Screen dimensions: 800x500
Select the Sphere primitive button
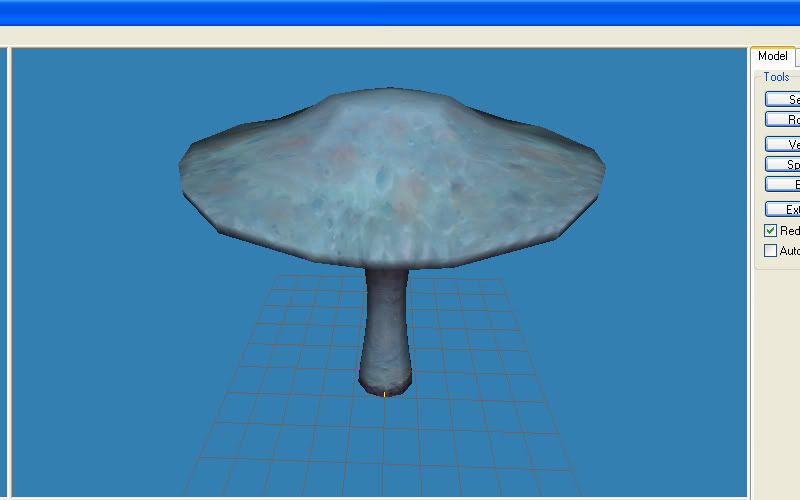(x=783, y=165)
